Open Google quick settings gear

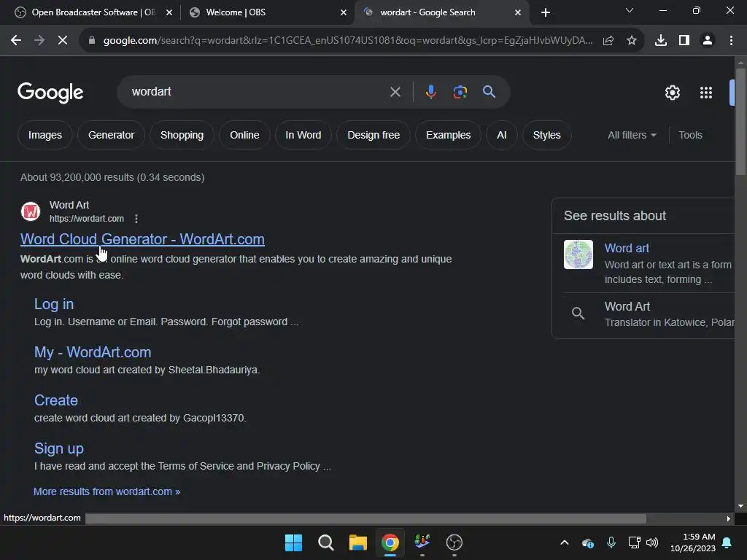coord(672,93)
